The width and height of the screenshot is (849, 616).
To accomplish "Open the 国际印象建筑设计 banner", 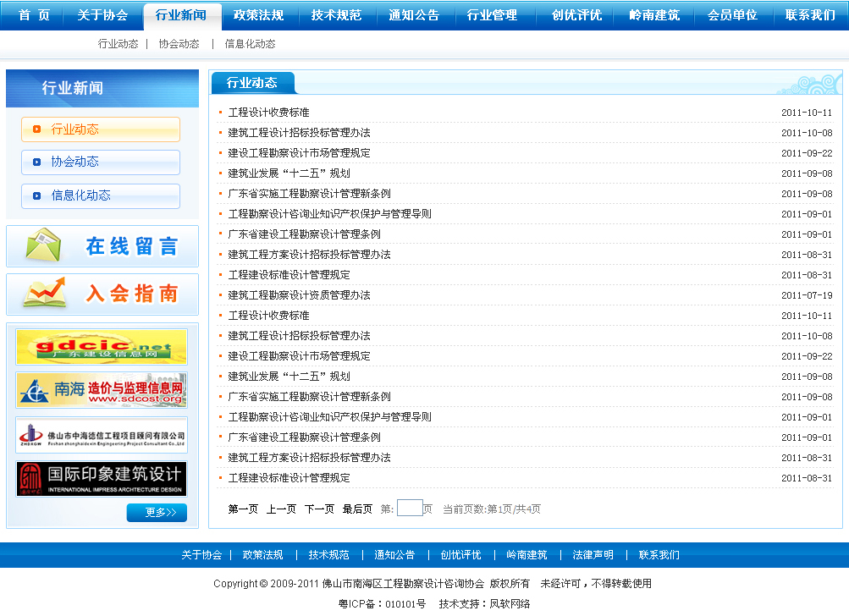I will pyautogui.click(x=102, y=479).
